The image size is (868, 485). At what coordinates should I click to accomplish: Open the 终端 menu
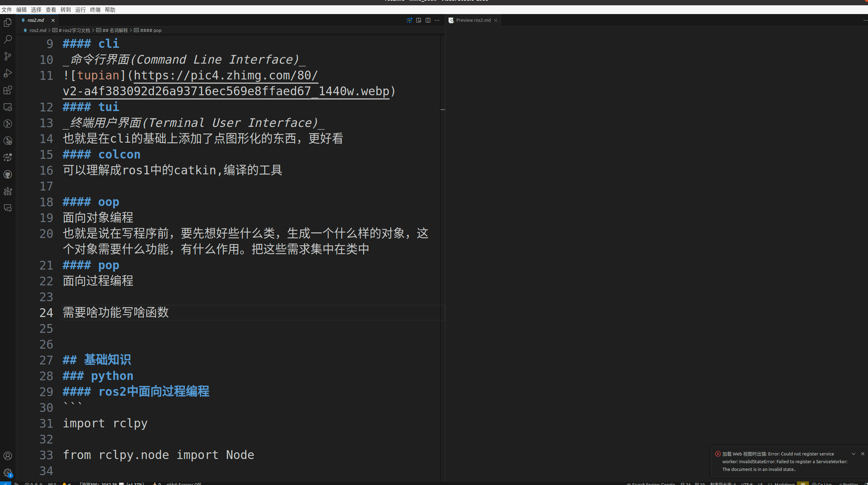(95, 9)
